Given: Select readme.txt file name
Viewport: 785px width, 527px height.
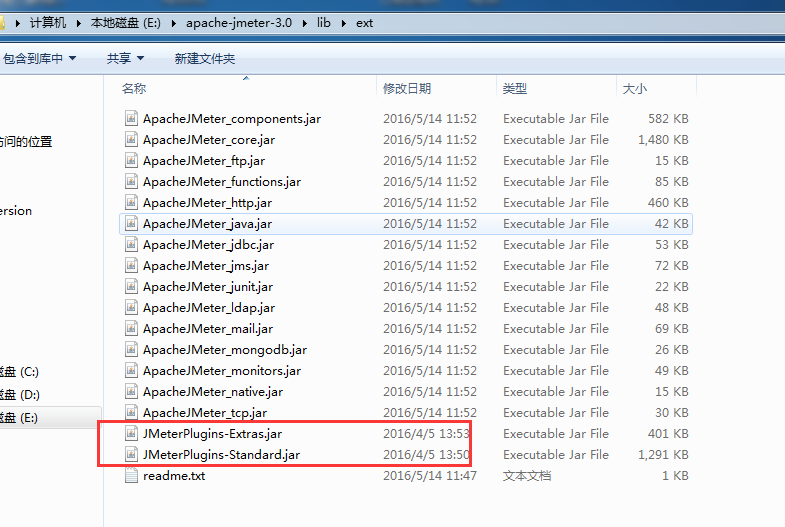Looking at the screenshot, I should 174,475.
